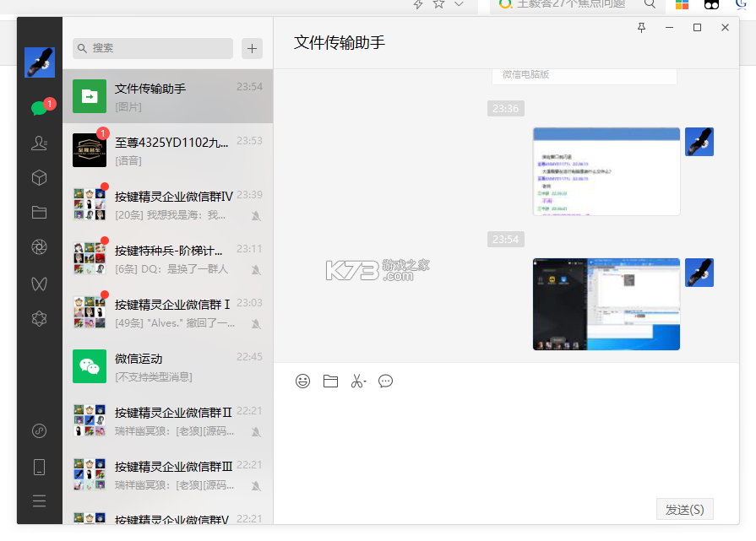Viewport: 756px width, 541px height.
Task: Close the WeChat window
Action: 725,28
